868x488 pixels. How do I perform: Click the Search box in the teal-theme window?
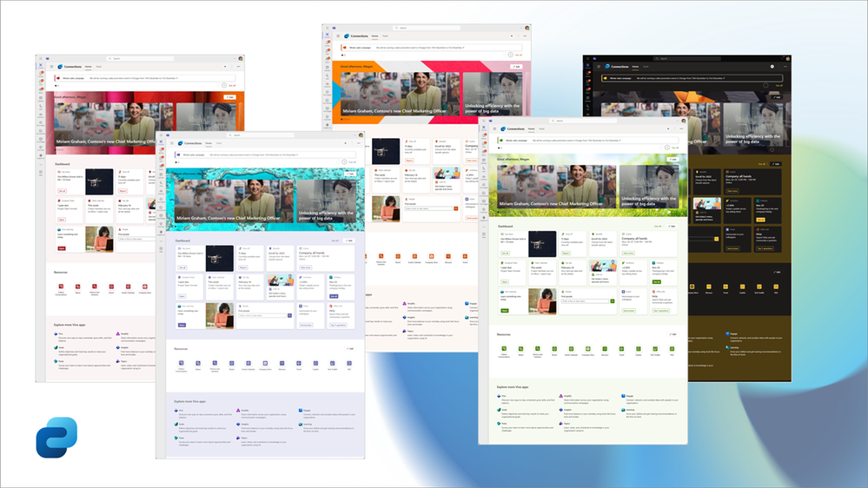(x=262, y=135)
